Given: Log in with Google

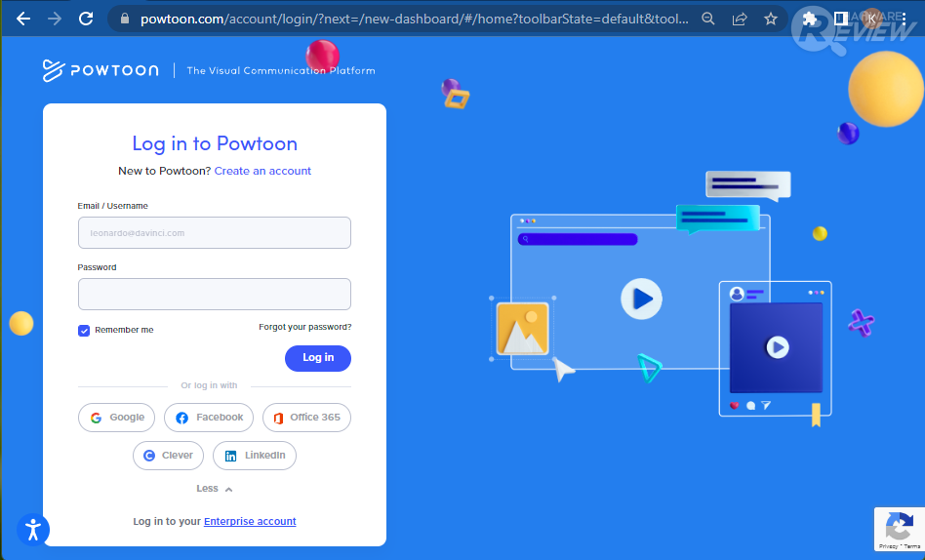Looking at the screenshot, I should coord(116,418).
